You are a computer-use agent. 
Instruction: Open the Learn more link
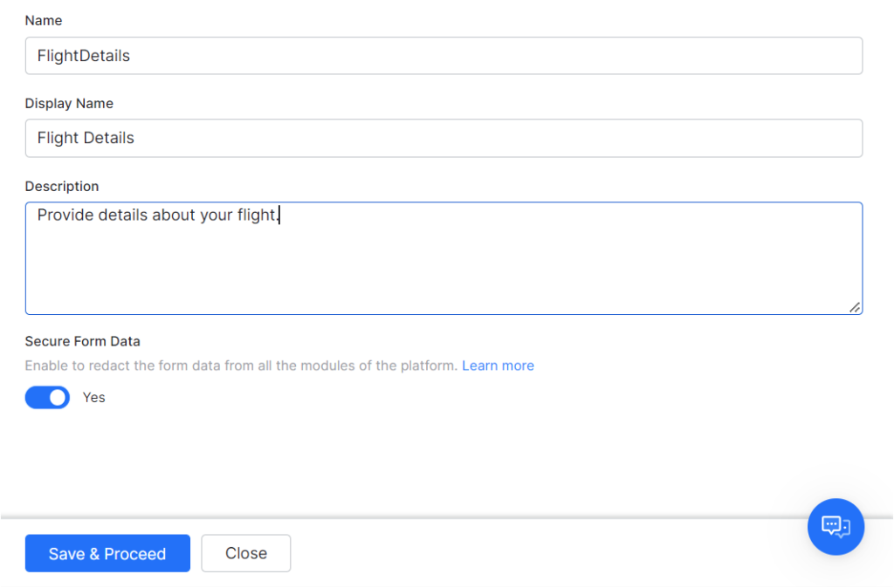(498, 366)
